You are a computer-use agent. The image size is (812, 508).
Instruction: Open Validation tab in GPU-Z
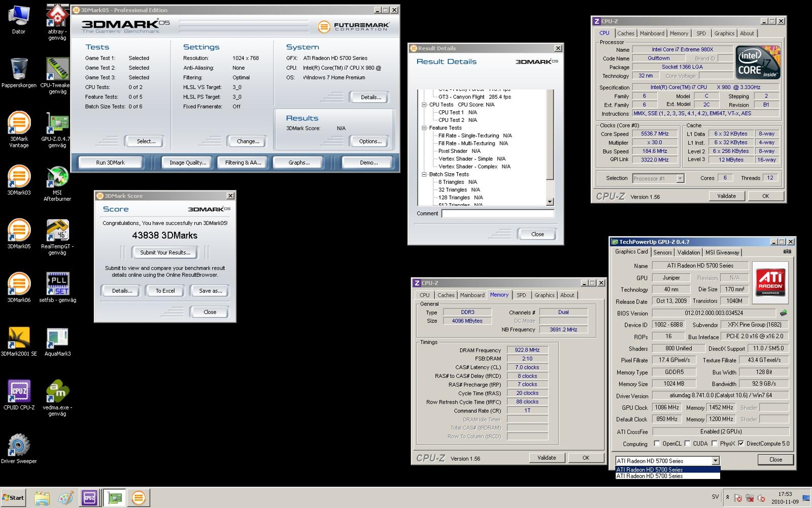pyautogui.click(x=688, y=252)
